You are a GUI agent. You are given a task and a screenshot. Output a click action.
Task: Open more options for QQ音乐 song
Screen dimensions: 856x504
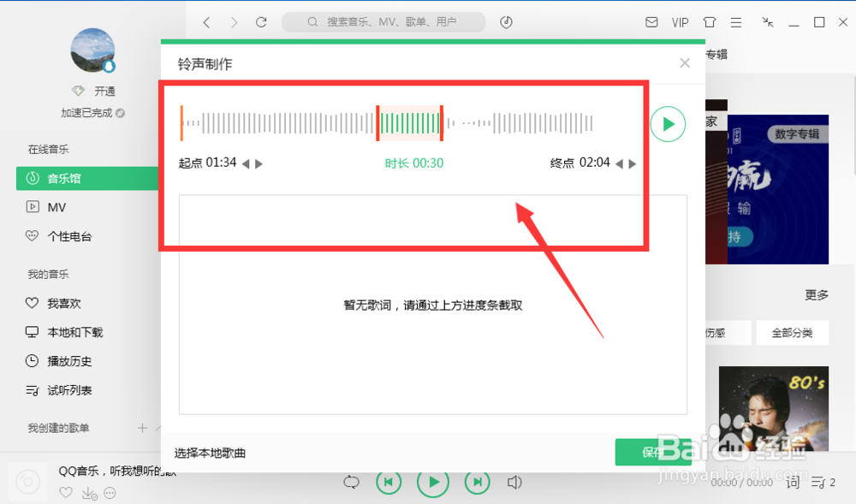(108, 493)
